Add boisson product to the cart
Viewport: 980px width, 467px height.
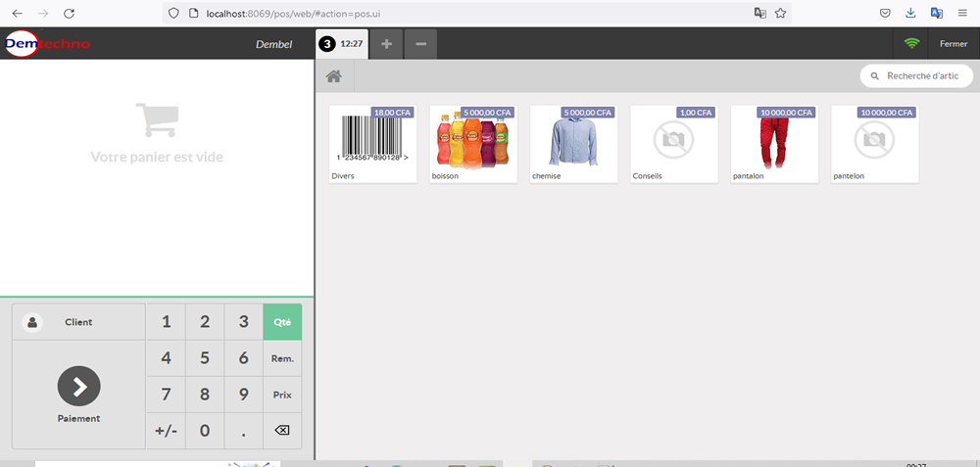[x=472, y=144]
